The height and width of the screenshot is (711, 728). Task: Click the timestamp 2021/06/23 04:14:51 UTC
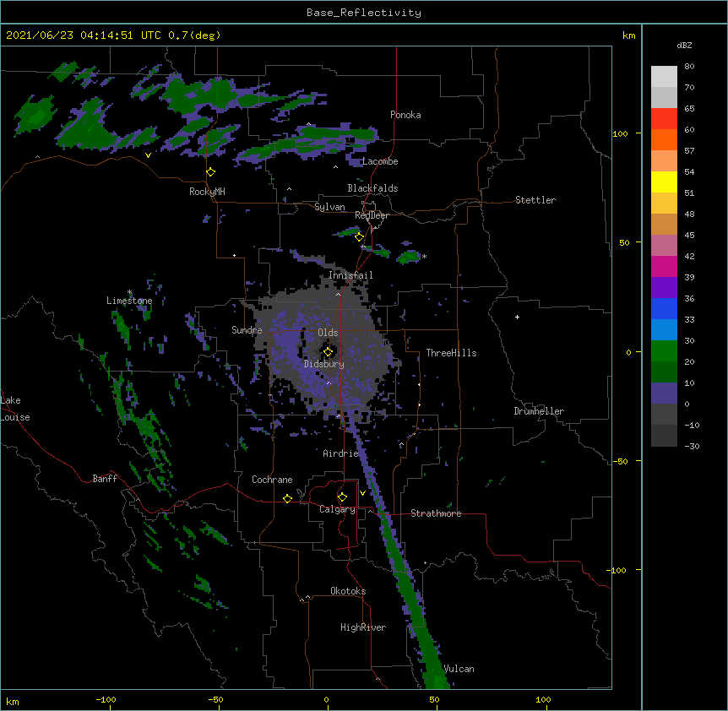84,35
